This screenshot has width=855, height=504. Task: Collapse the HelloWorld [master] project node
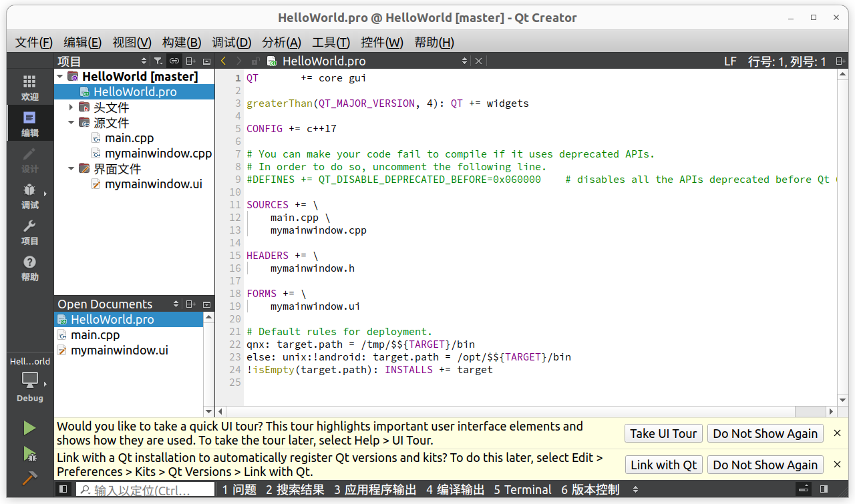59,77
